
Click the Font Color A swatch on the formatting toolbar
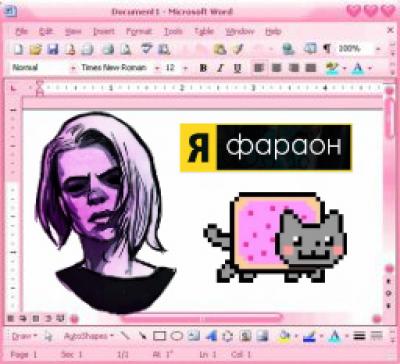[358, 68]
